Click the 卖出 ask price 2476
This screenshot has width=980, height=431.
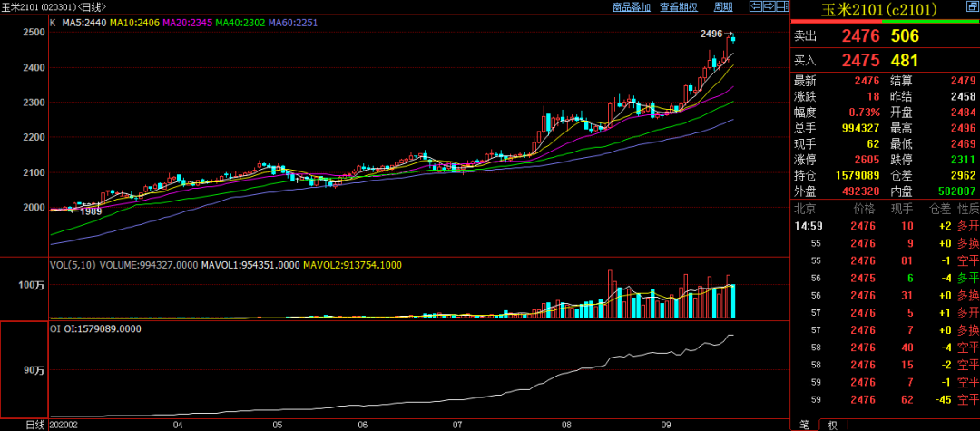pyautogui.click(x=860, y=36)
